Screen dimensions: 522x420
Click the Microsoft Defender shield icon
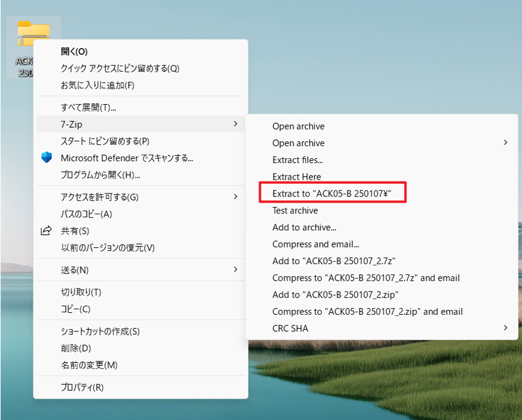coord(47,158)
